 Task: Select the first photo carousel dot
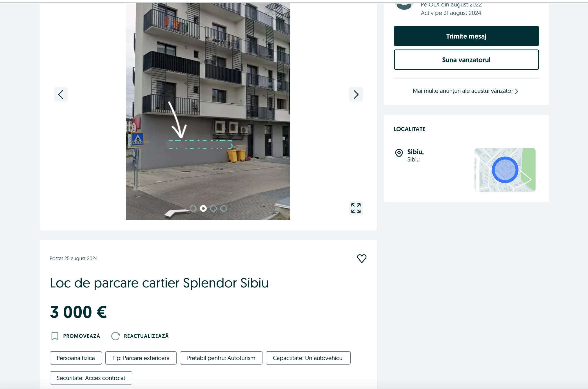point(193,208)
